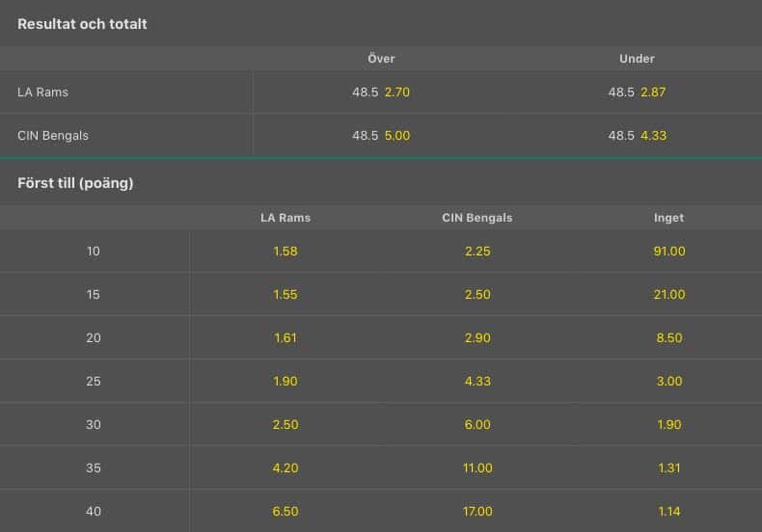Collapse the Resultat och totalt section

[381, 23]
